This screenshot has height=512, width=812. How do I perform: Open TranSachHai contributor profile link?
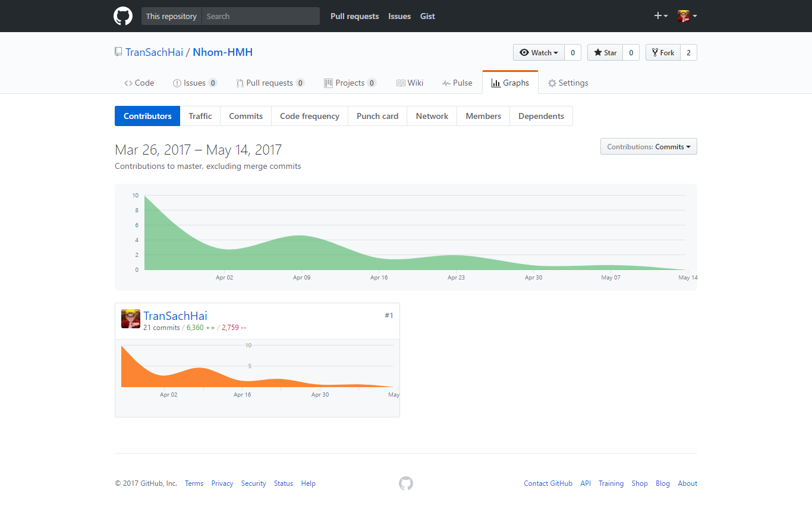[x=175, y=316]
